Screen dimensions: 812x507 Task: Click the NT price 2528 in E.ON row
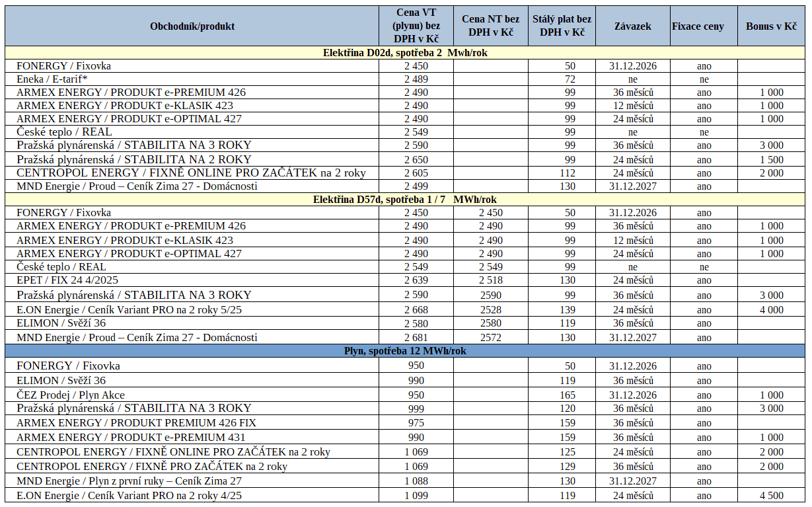491,309
